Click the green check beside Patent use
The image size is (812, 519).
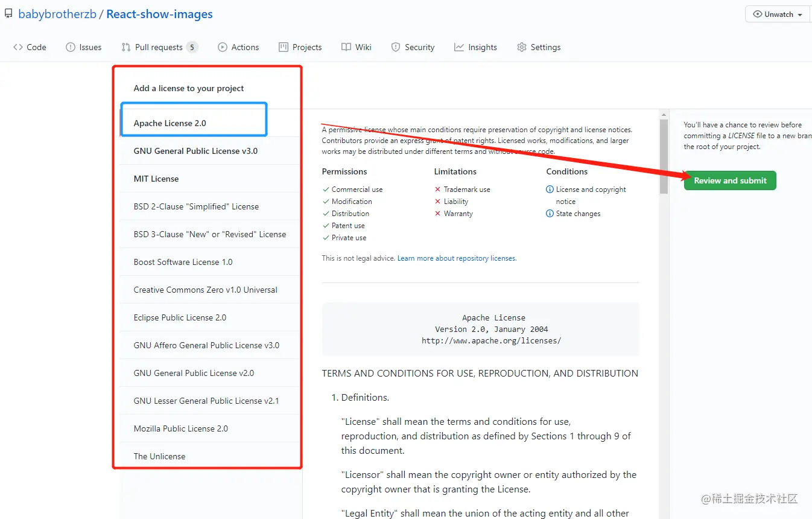(x=326, y=226)
